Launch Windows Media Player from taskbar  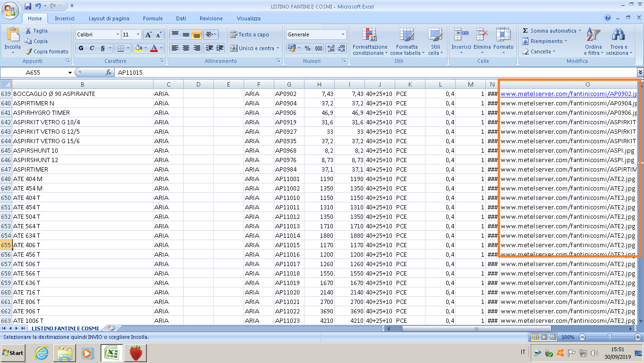click(87, 353)
